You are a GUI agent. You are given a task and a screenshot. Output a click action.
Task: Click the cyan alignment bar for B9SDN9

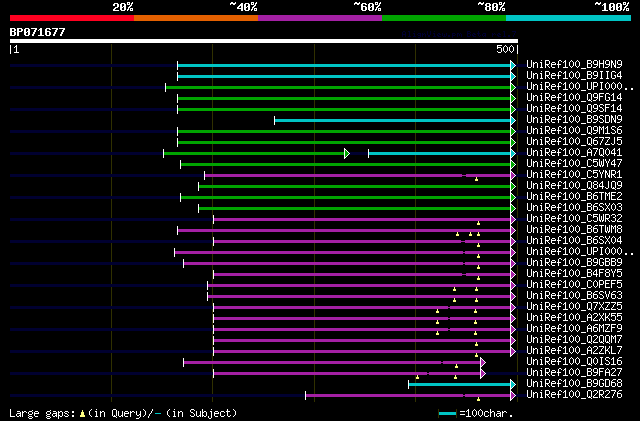click(392, 120)
